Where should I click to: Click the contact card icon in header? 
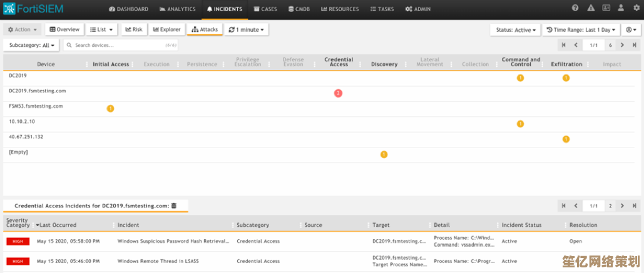pyautogui.click(x=605, y=9)
